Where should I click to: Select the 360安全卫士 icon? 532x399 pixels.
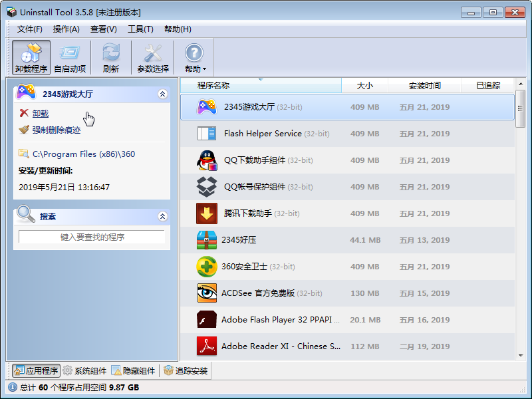(x=207, y=267)
